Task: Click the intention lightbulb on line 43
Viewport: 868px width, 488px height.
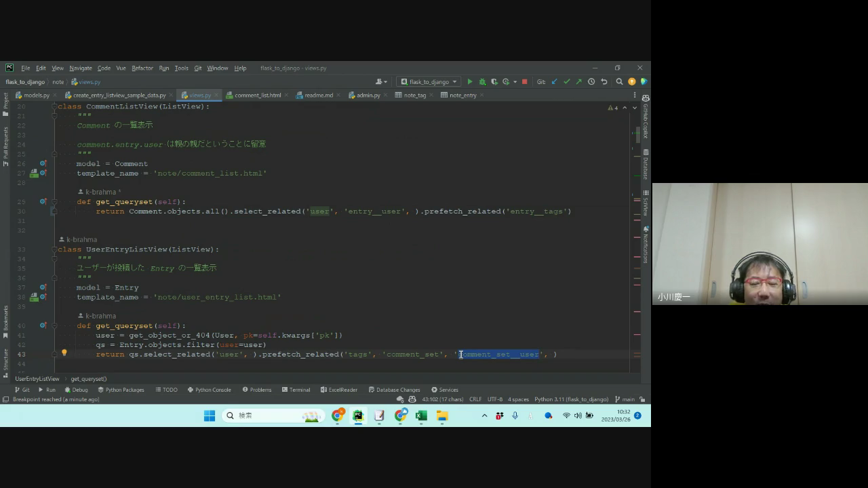Action: [x=64, y=353]
